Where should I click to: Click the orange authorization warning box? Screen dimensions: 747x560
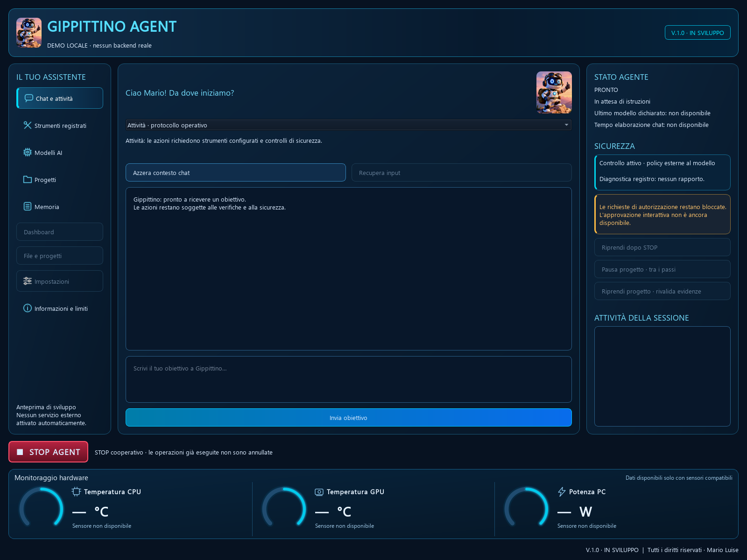pyautogui.click(x=662, y=214)
